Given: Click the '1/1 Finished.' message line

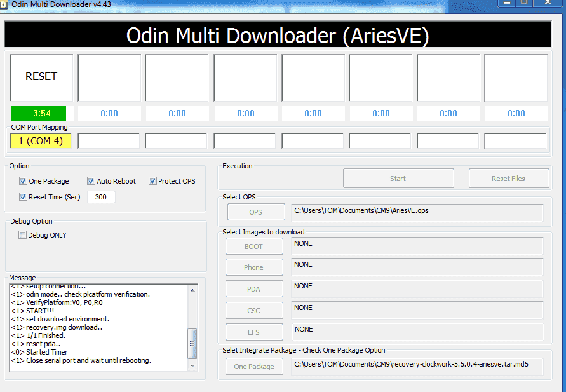Looking at the screenshot, I should (38, 335).
